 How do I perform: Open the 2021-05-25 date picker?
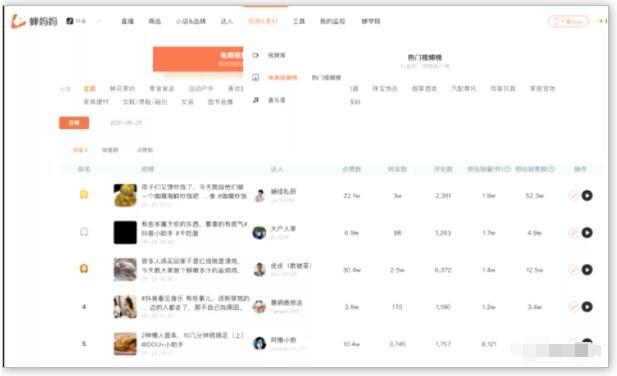click(126, 123)
